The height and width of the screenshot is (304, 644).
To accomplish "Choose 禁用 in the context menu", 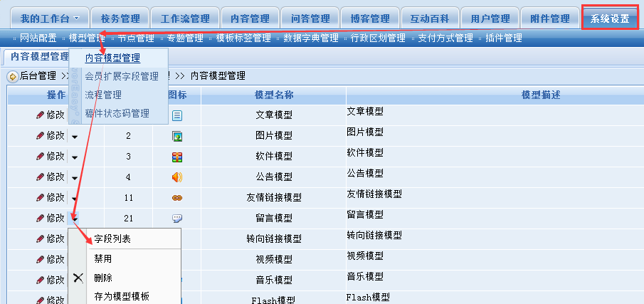I will [x=103, y=258].
